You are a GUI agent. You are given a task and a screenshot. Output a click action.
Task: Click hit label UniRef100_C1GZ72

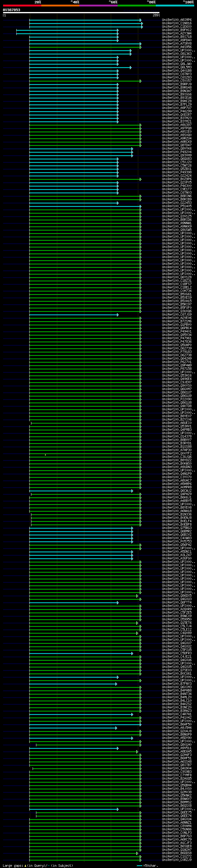(177, 856)
